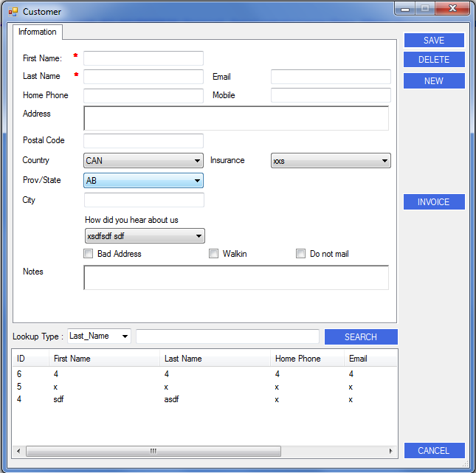Click into the First Name text field
This screenshot has width=476, height=473.
[x=143, y=58]
